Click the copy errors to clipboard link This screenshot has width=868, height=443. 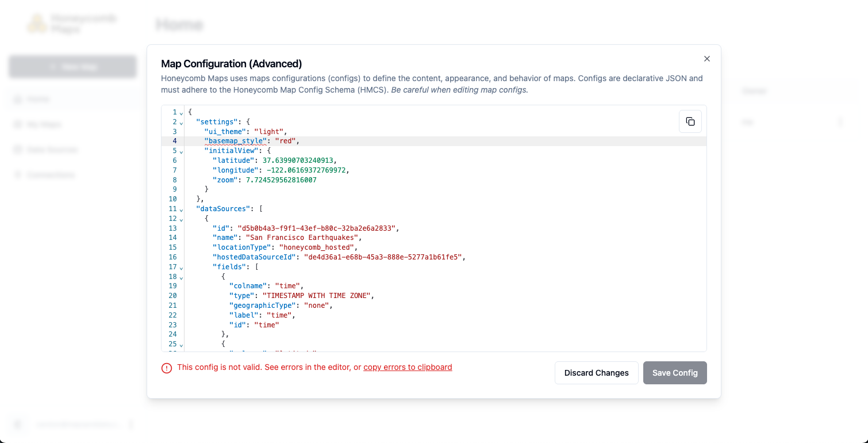click(x=408, y=367)
